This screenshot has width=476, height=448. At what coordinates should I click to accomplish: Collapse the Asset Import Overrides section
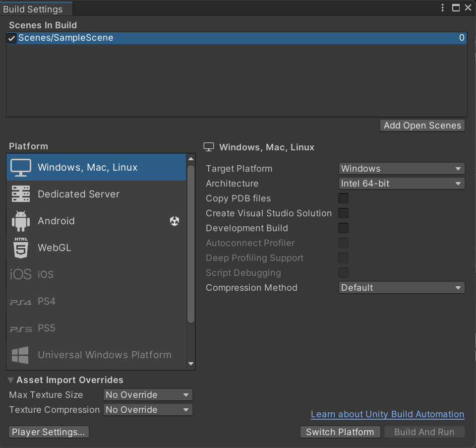tap(10, 380)
